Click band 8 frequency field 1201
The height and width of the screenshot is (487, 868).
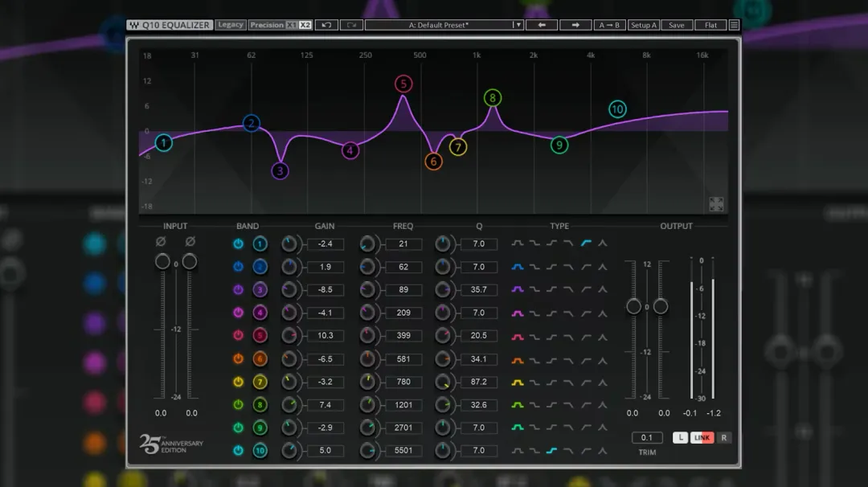[x=403, y=404]
